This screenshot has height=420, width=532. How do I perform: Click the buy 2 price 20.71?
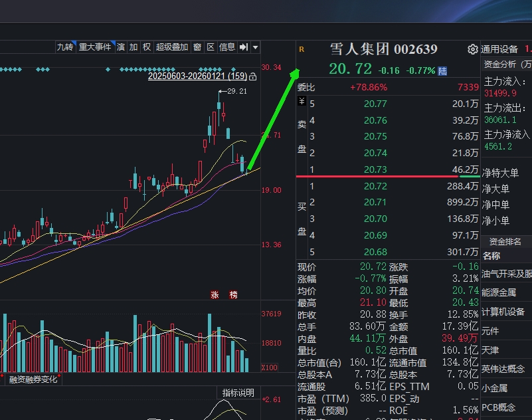[375, 203]
